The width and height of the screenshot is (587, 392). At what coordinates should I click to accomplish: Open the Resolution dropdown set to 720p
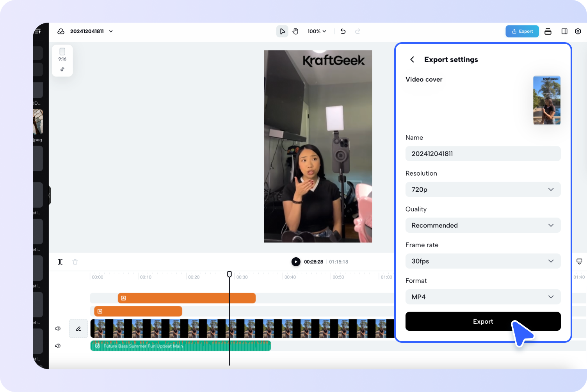(x=483, y=189)
